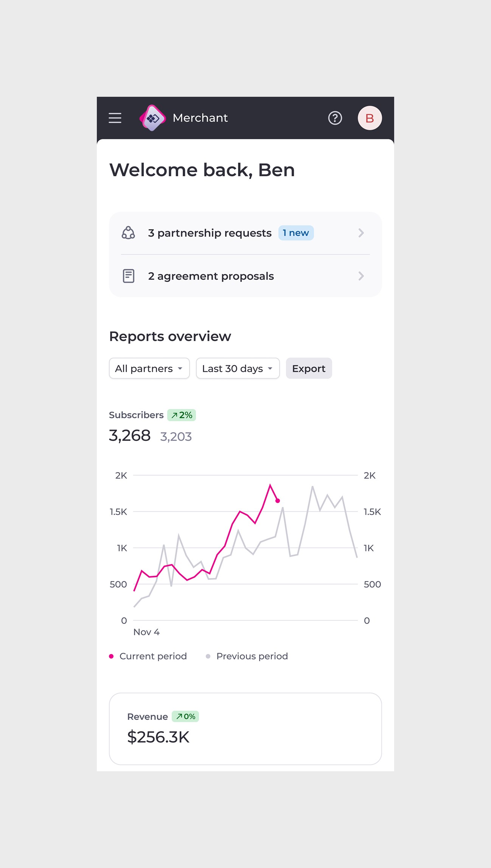Toggle the Previous period legend item
The width and height of the screenshot is (491, 868).
pos(247,656)
